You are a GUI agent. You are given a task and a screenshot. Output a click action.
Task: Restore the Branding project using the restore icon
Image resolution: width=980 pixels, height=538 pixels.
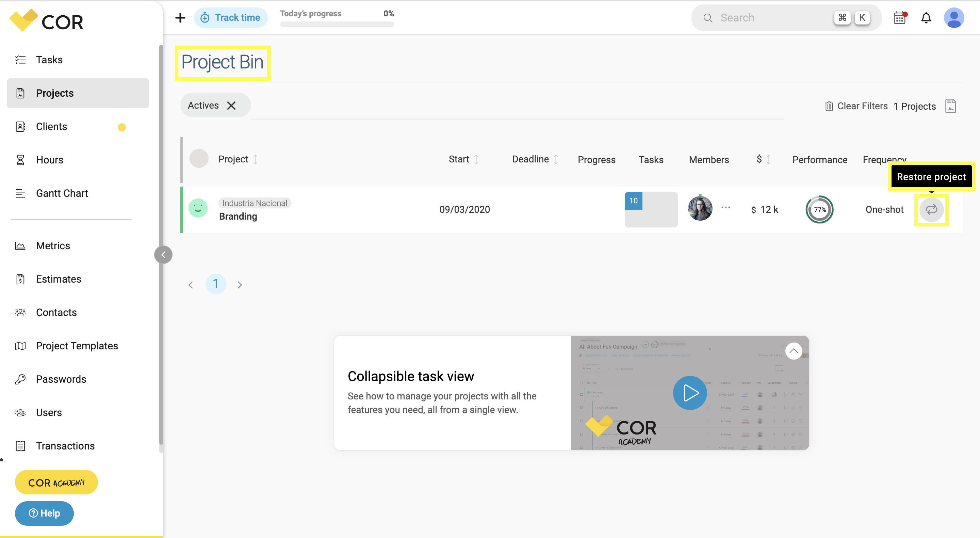(931, 209)
